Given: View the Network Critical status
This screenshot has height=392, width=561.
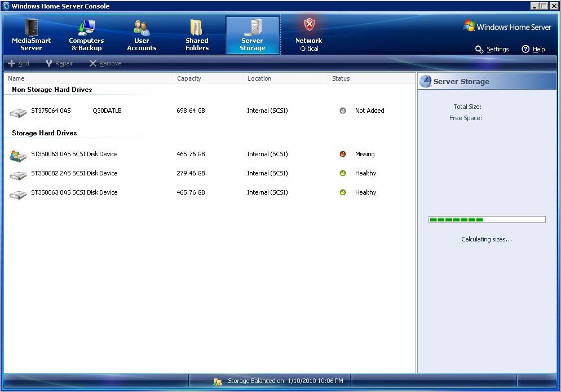Looking at the screenshot, I should pos(309,35).
